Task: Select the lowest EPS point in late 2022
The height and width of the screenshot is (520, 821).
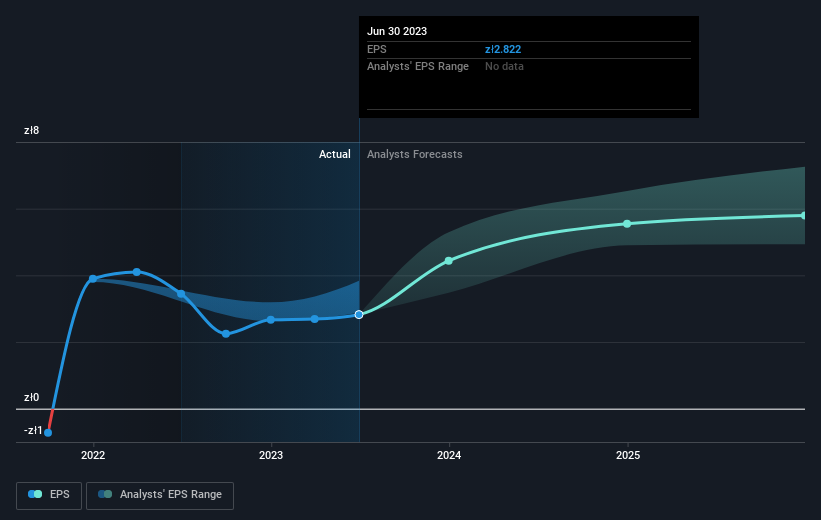Action: pos(226,334)
